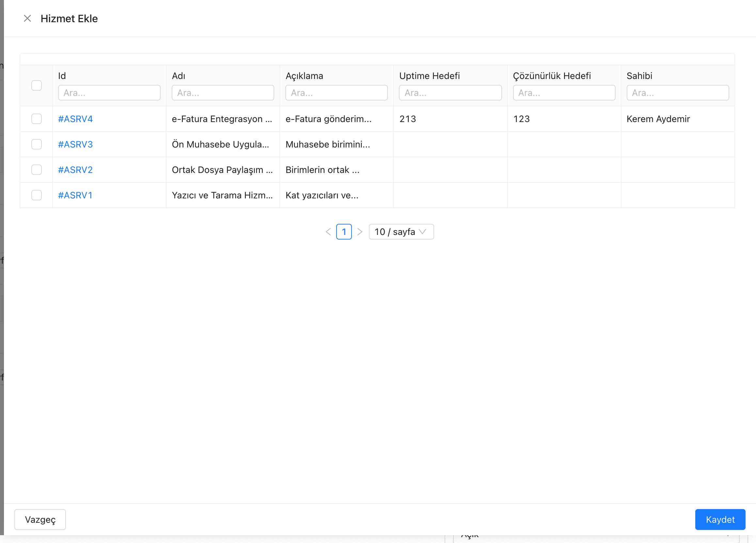Click the Vazgeç button
The height and width of the screenshot is (543, 756).
point(40,520)
